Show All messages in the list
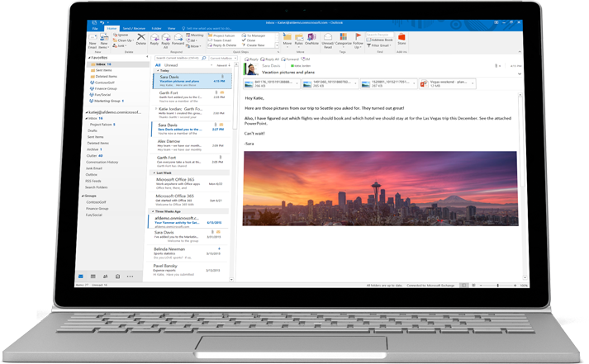 click(x=158, y=65)
